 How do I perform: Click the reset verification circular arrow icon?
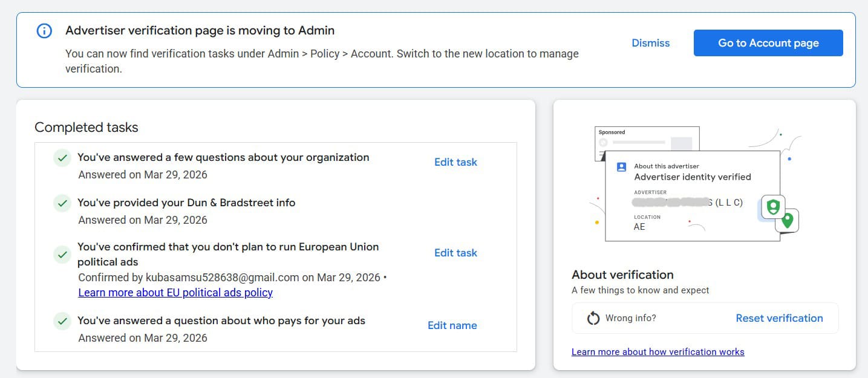[x=593, y=318]
